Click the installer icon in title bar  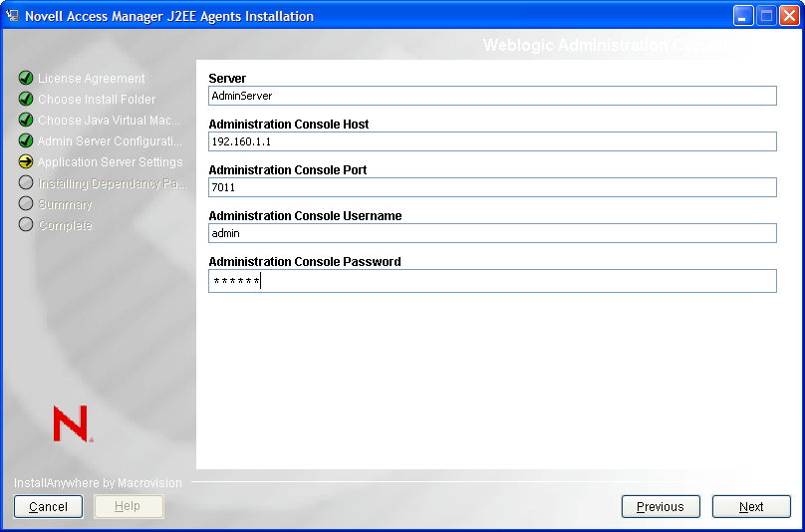click(x=12, y=15)
